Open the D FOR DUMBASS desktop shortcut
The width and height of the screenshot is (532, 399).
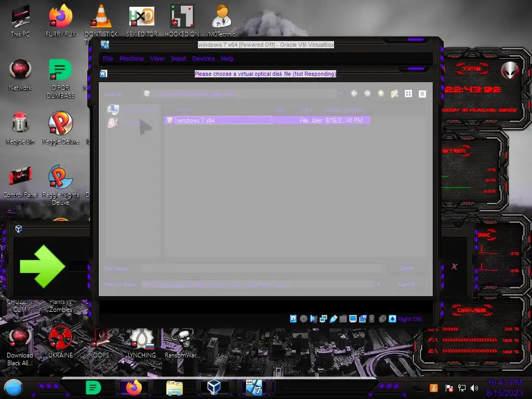click(60, 78)
